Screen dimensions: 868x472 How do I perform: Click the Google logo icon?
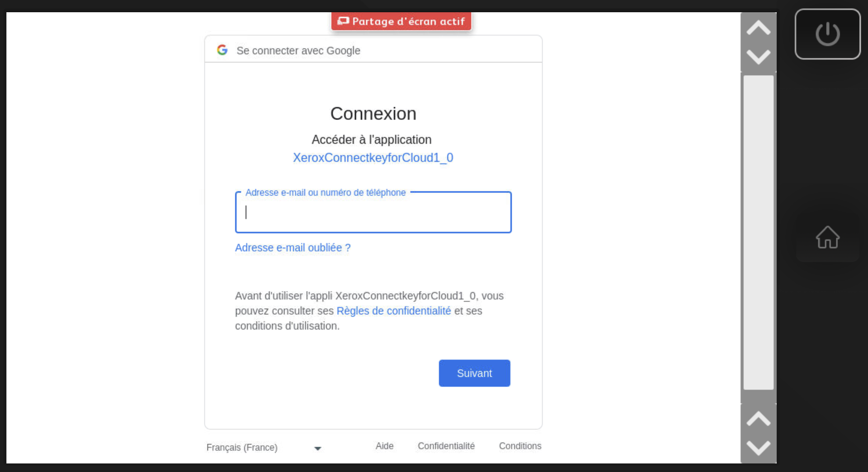[222, 50]
